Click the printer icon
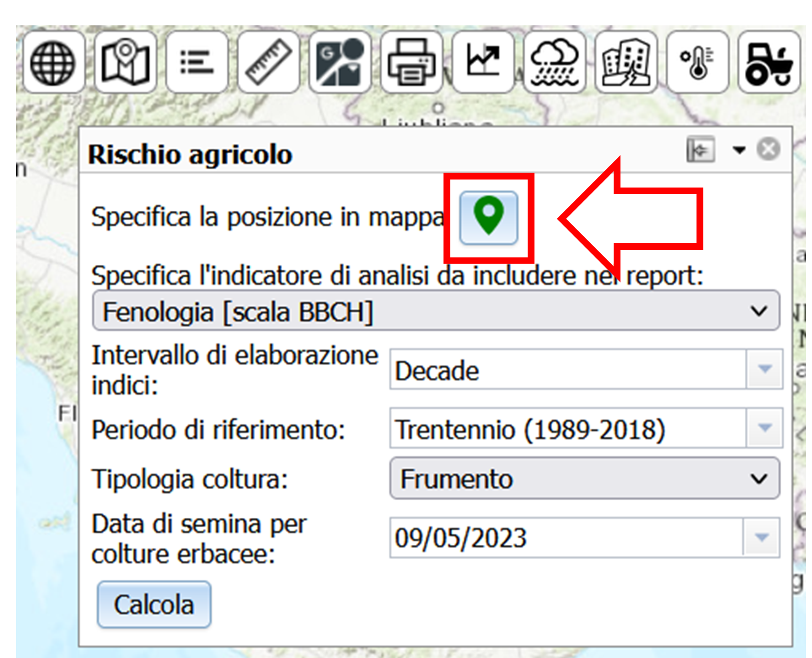 point(411,62)
